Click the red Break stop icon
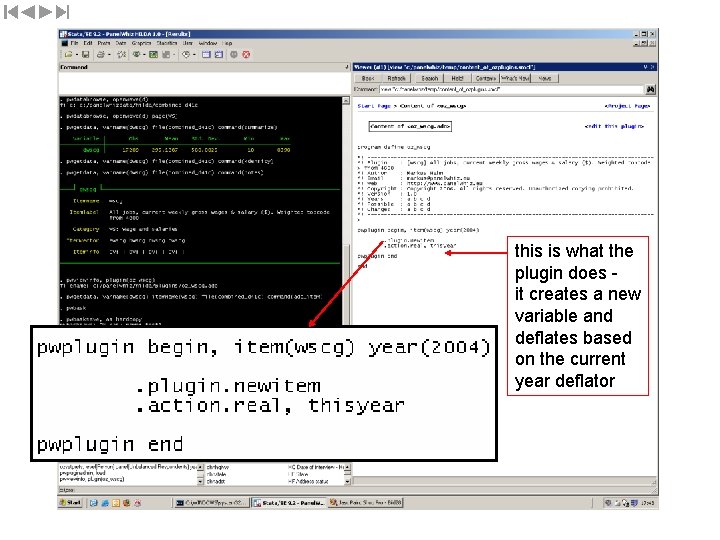Image resolution: width=720 pixels, height=540 pixels. click(x=246, y=55)
